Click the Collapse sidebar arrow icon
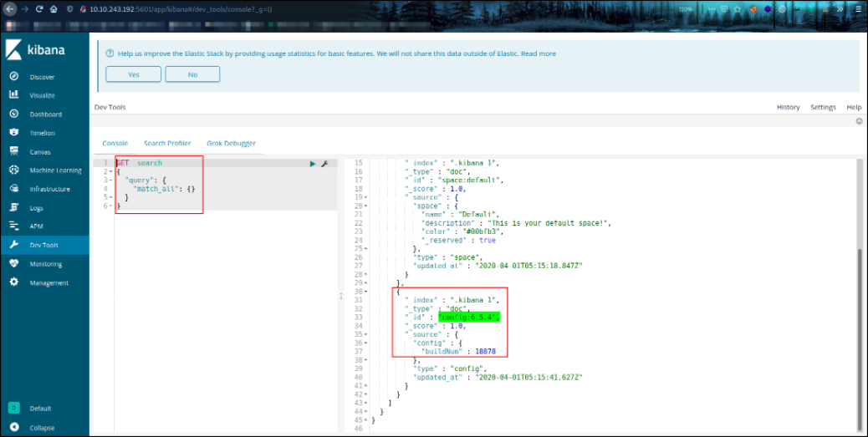The width and height of the screenshot is (868, 437). point(14,427)
